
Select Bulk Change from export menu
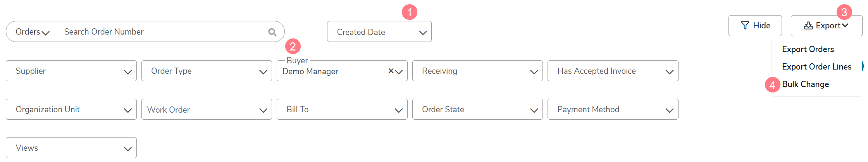tap(805, 84)
